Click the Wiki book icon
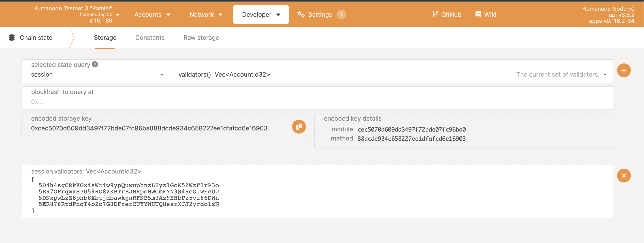Viewport: 644px width, 243px height. [x=478, y=15]
